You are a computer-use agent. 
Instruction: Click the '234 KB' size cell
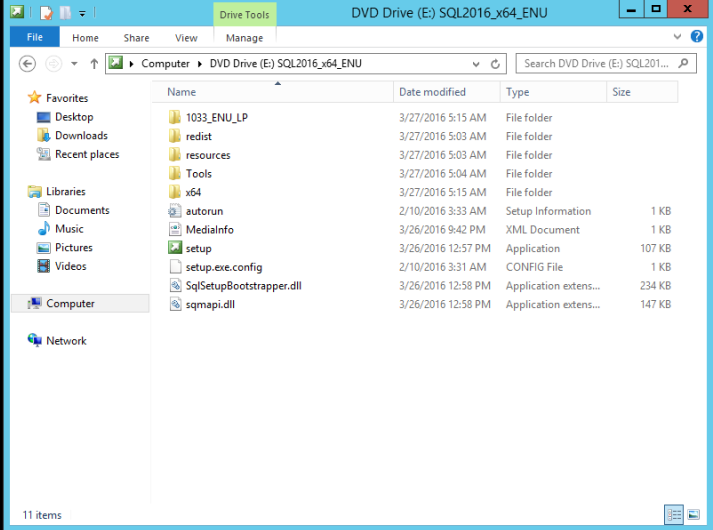[x=655, y=285]
